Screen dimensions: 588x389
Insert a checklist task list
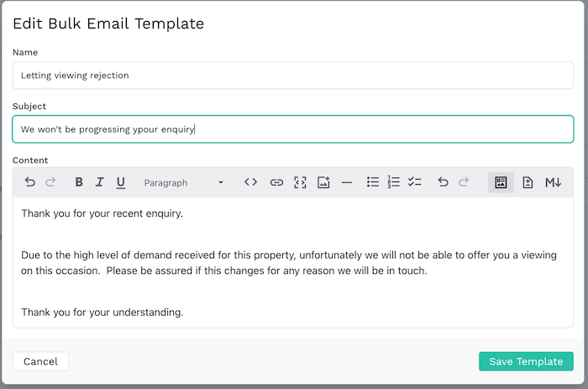(x=415, y=182)
